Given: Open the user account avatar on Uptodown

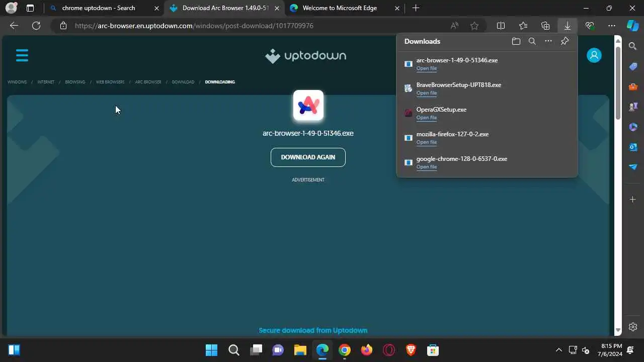Looking at the screenshot, I should pos(594,55).
